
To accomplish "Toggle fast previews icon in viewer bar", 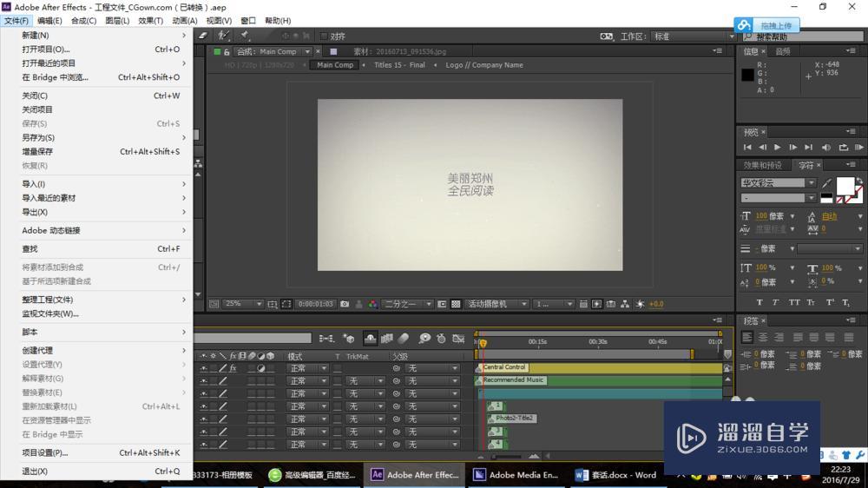I will click(597, 304).
